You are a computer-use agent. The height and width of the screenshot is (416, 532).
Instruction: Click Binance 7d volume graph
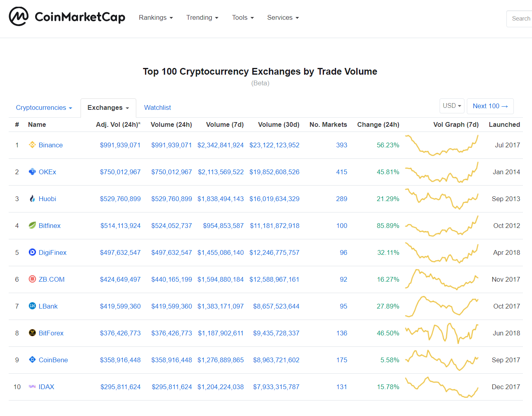(442, 145)
